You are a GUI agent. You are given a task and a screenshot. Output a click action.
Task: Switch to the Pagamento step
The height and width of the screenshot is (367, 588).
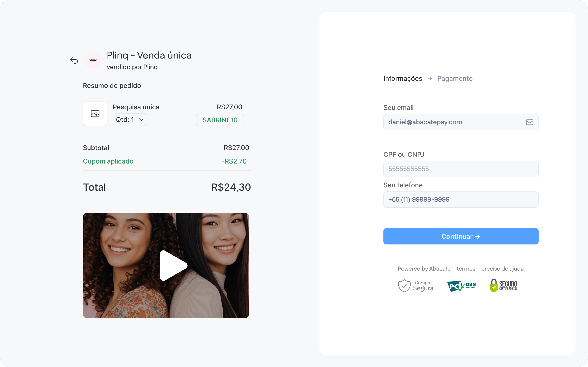(455, 78)
